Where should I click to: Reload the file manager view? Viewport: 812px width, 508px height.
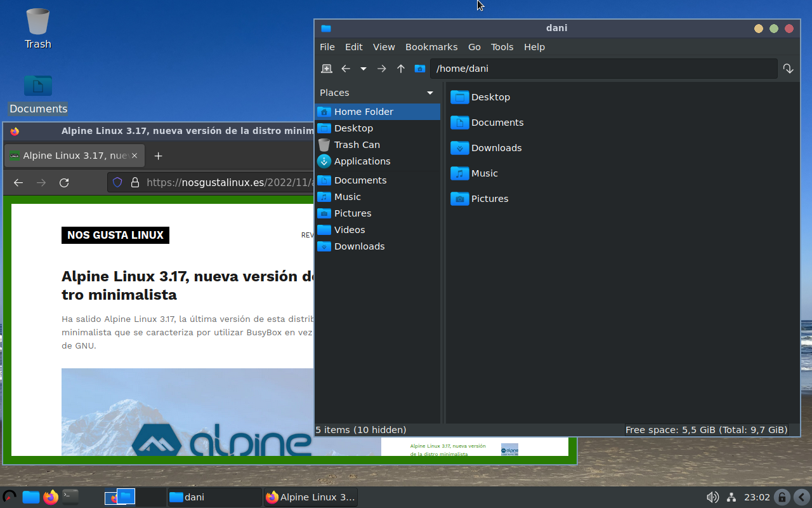point(788,69)
